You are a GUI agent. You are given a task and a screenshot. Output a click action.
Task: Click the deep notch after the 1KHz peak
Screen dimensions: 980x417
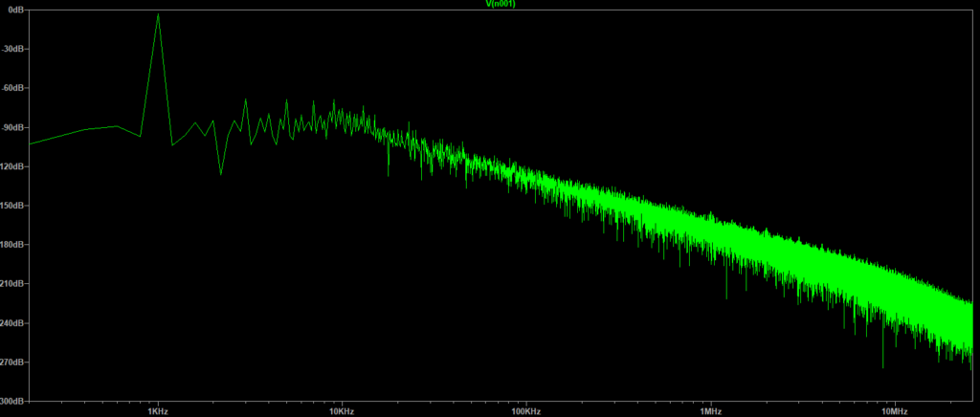coord(221,174)
